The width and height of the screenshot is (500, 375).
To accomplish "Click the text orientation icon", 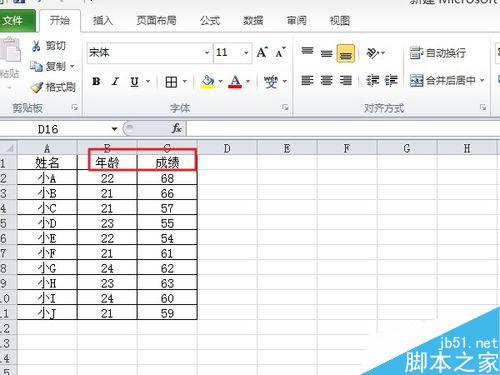I will [x=373, y=52].
